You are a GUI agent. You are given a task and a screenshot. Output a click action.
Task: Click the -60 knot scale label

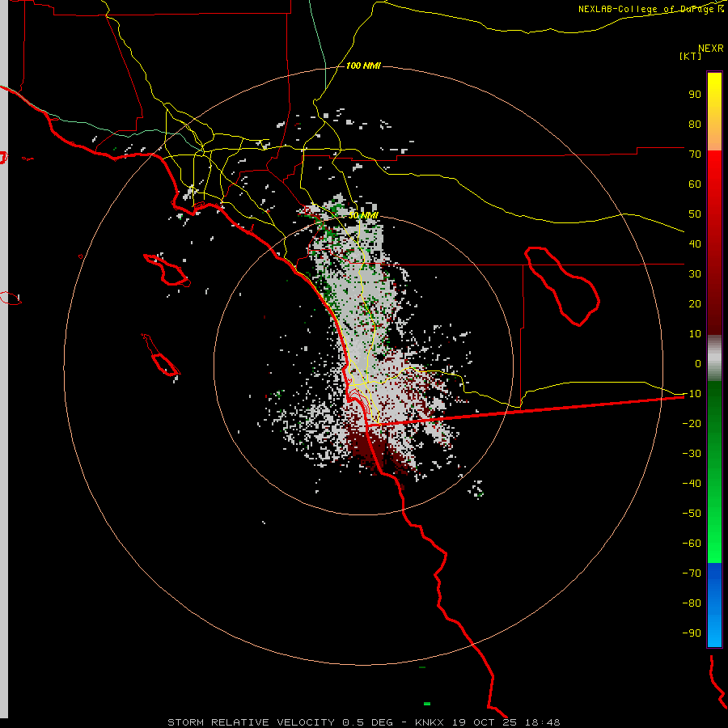click(692, 544)
